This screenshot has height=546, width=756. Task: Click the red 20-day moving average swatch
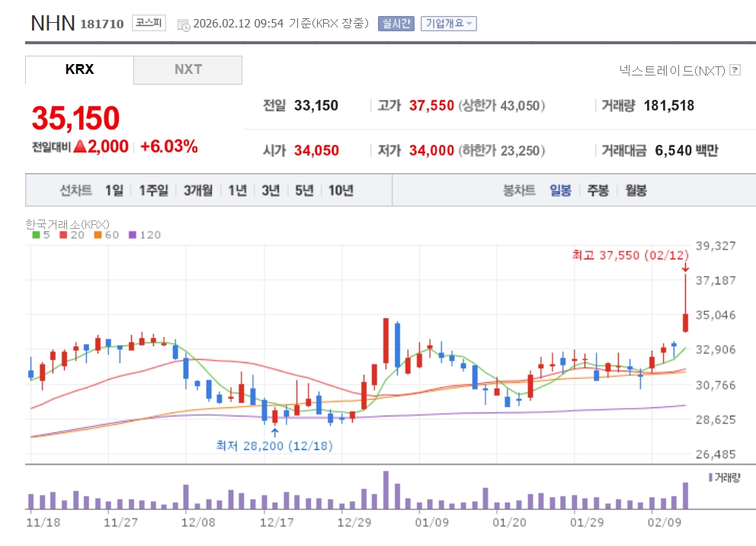(63, 235)
